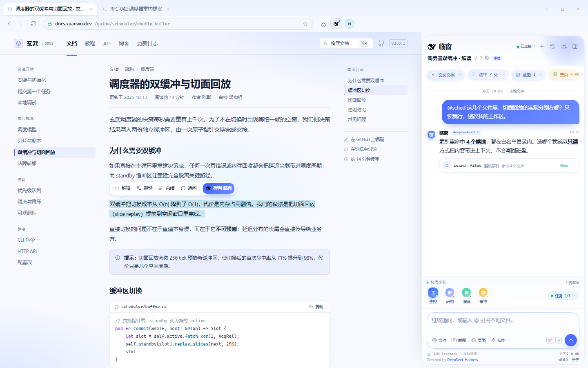Open the browser extensions puzzle icon

[x=323, y=24]
